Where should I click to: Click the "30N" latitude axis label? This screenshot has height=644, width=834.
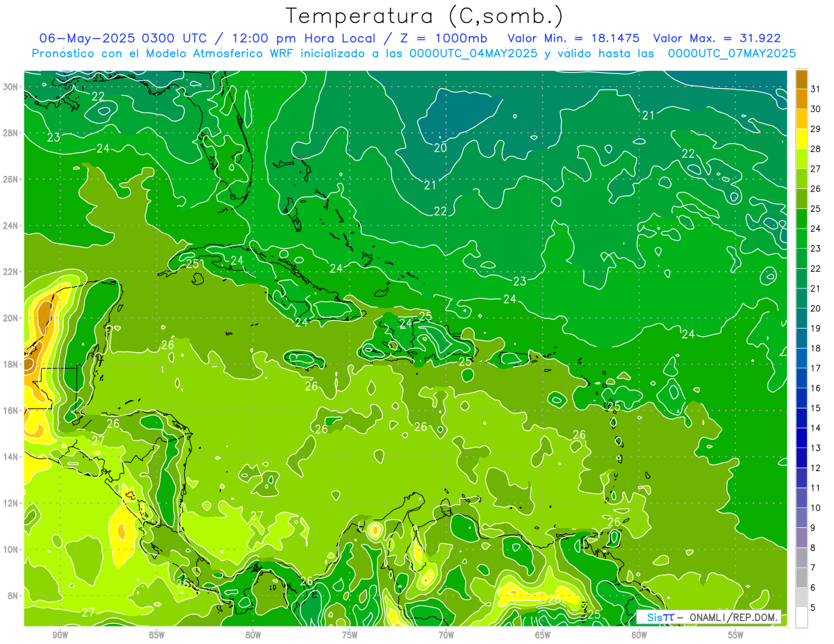(10, 87)
